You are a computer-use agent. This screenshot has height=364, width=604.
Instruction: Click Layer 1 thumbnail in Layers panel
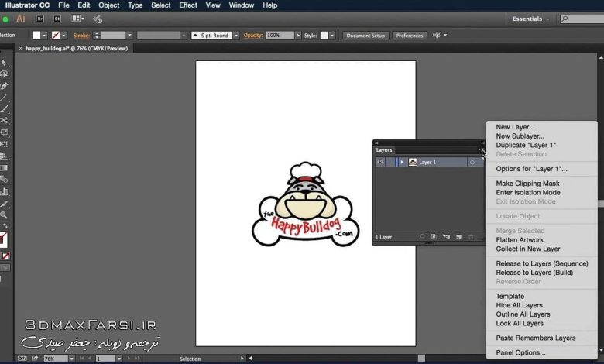413,162
